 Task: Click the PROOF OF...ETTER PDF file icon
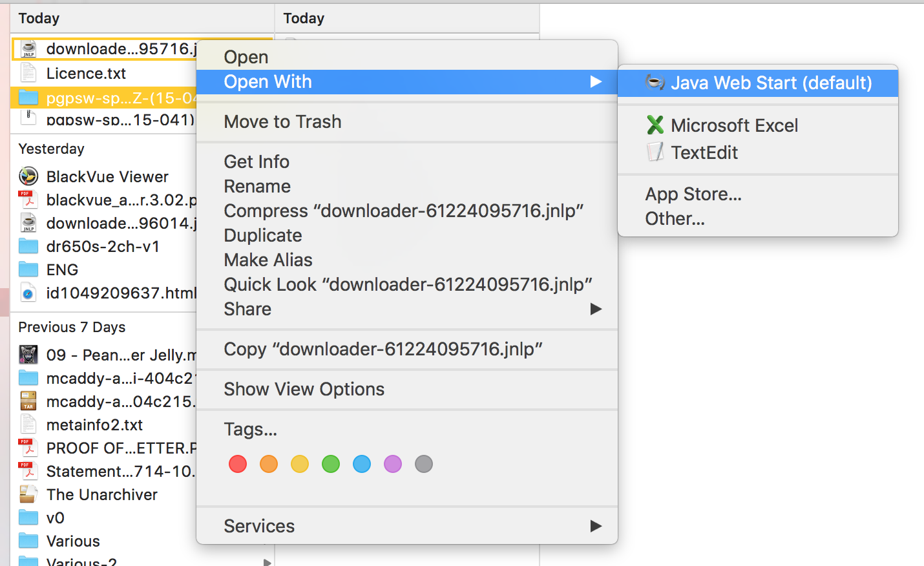coord(28,448)
